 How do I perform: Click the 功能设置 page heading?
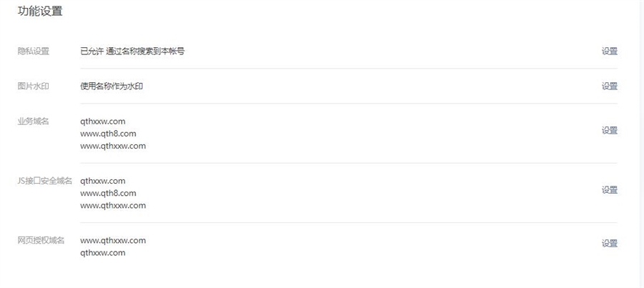(40, 11)
